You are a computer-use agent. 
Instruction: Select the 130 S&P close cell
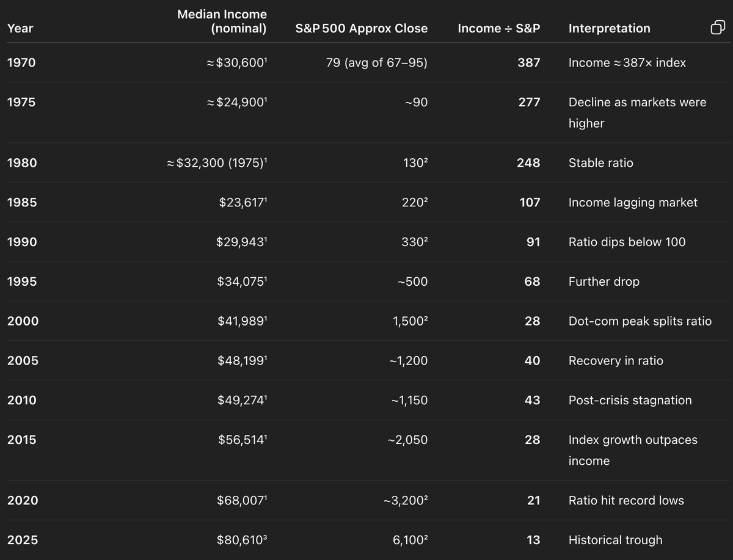pyautogui.click(x=415, y=162)
